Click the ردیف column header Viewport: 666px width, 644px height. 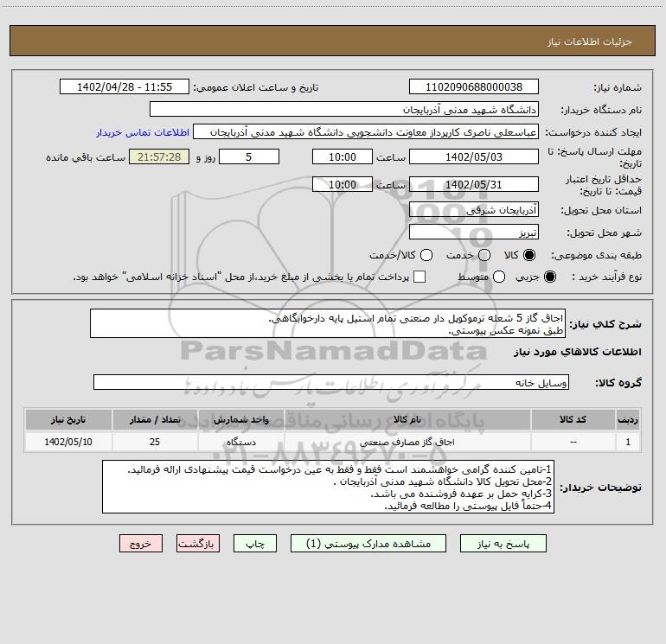628,419
